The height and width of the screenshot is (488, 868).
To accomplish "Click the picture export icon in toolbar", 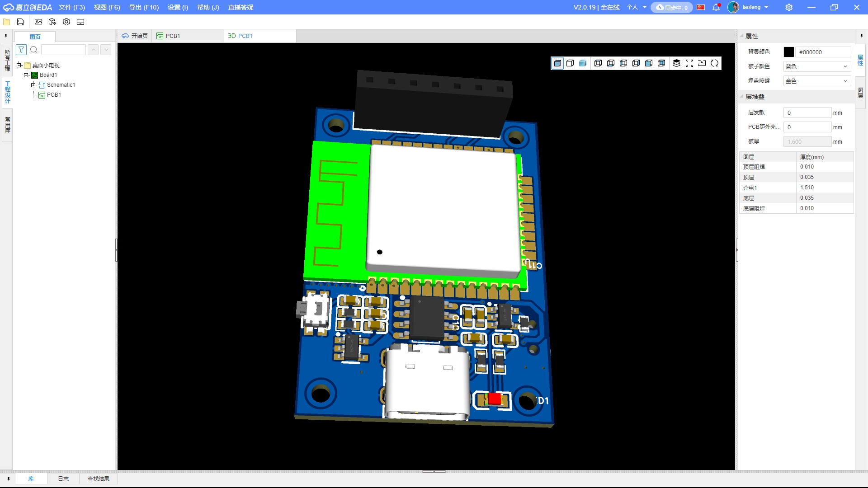I will tap(38, 22).
